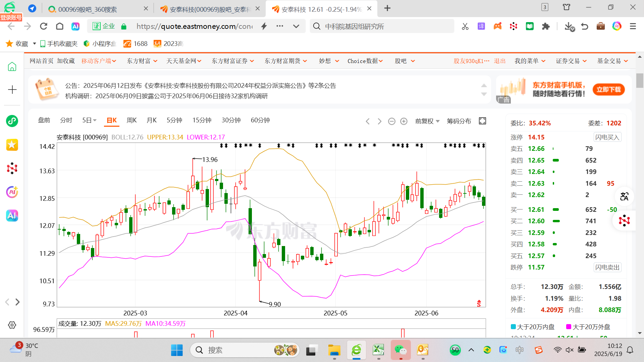Click the 加收藏 link

click(66, 61)
